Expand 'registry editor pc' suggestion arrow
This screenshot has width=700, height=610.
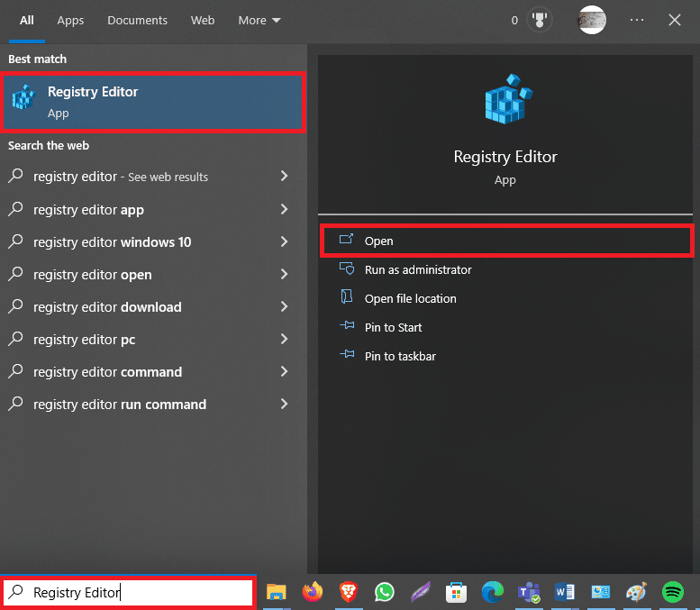(x=284, y=339)
